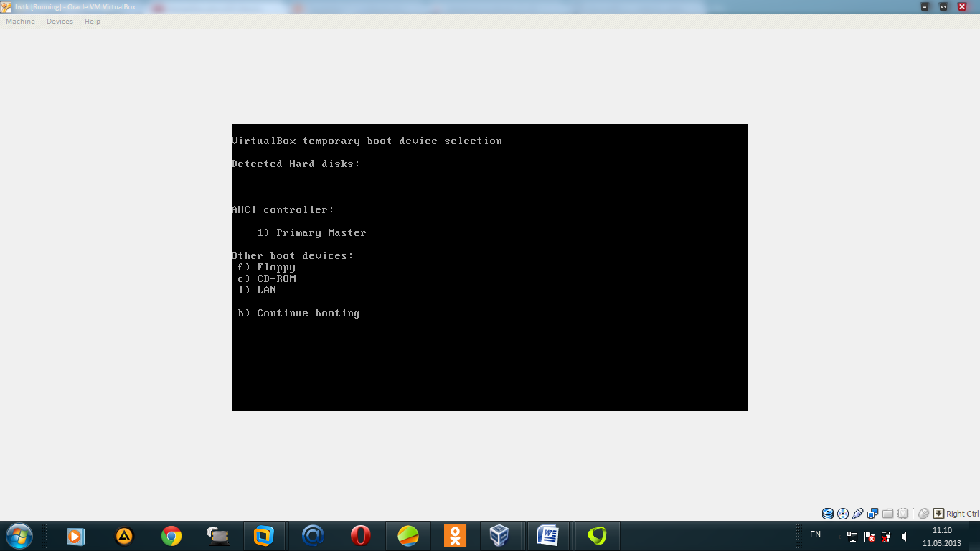980x551 pixels.
Task: Open Action Center flag tray icon
Action: pos(870,537)
